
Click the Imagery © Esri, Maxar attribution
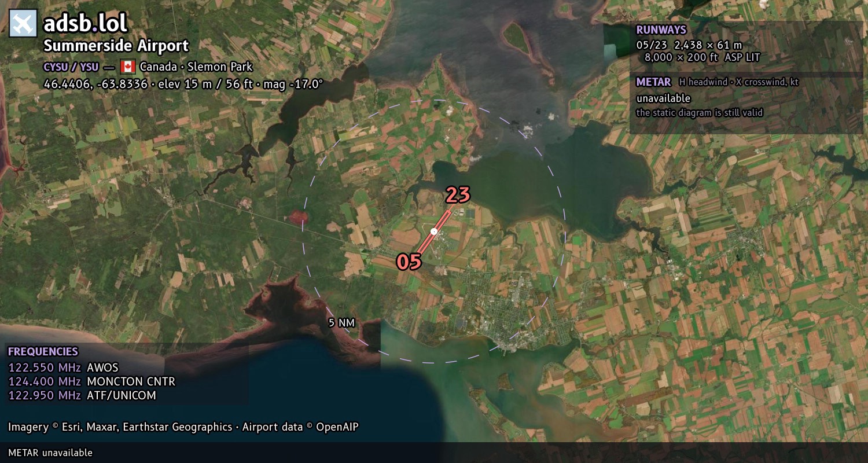coord(120,427)
